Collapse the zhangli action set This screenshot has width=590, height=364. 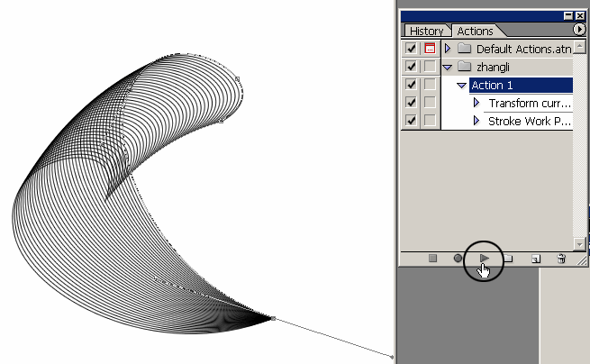point(448,68)
